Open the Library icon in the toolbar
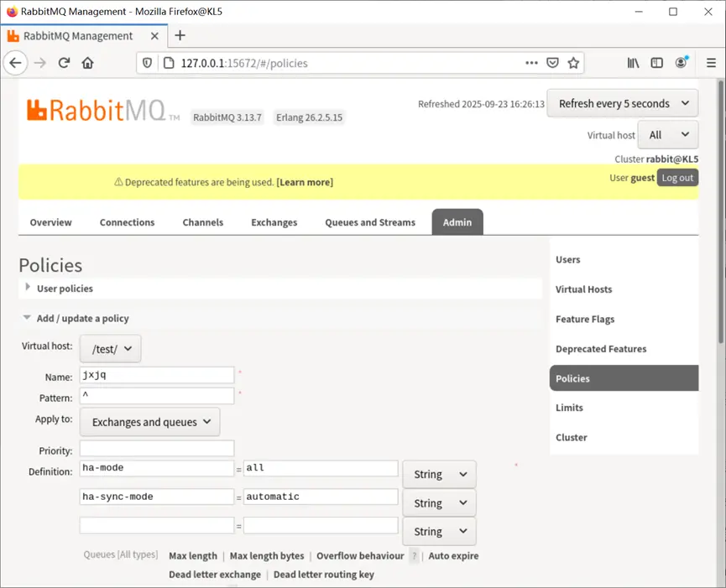Image resolution: width=726 pixels, height=588 pixels. [633, 63]
